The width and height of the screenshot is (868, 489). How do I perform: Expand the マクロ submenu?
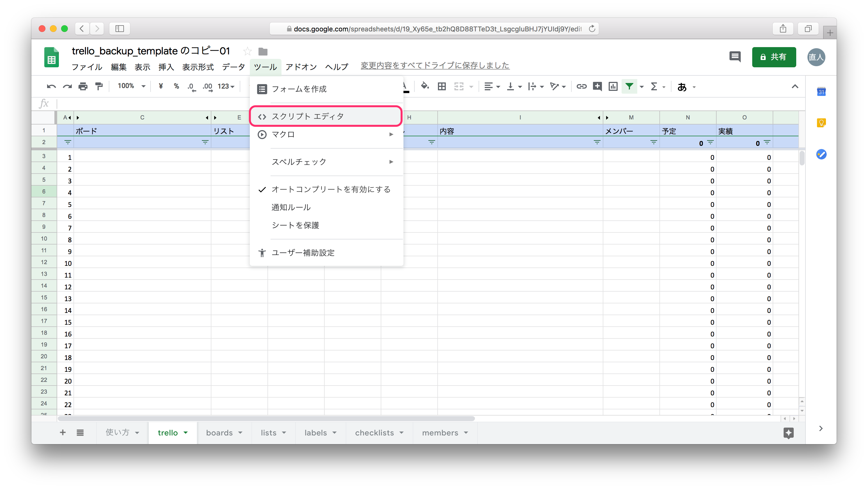326,135
